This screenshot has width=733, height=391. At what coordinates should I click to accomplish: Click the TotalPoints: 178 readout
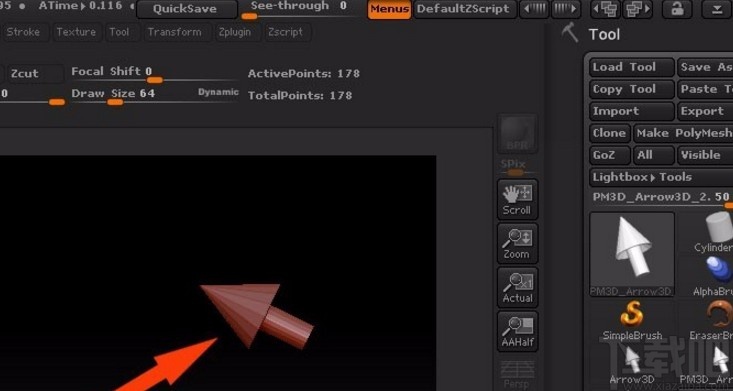click(x=300, y=95)
